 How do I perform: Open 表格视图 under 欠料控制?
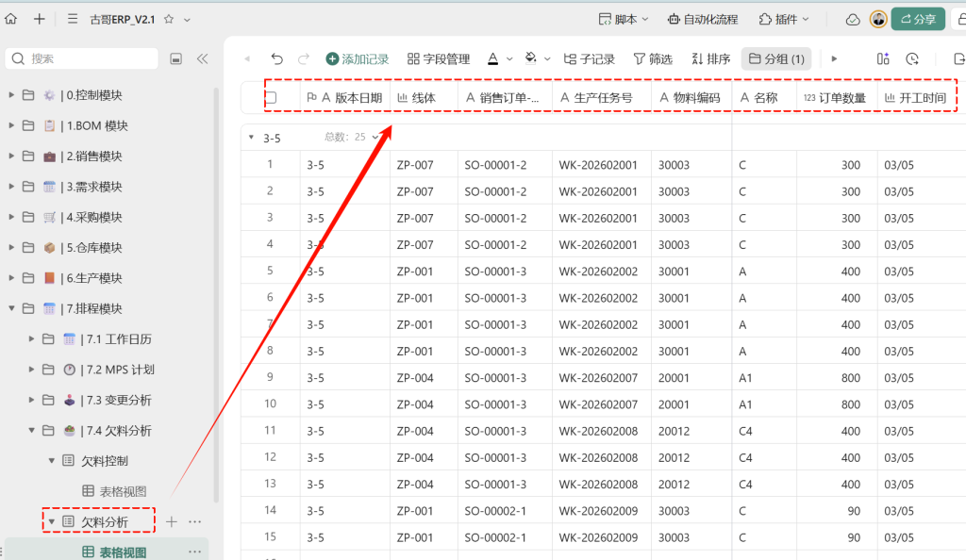pyautogui.click(x=123, y=491)
